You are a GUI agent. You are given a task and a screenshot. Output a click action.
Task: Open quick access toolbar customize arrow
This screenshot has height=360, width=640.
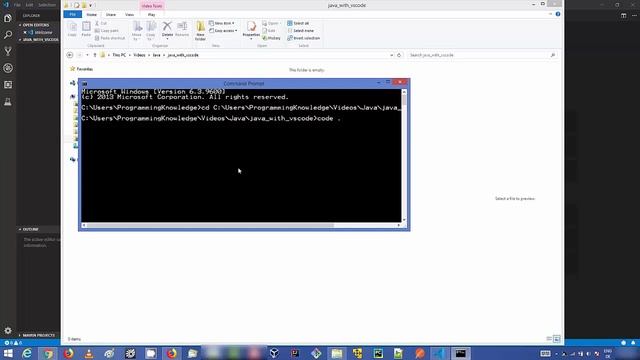[91, 6]
